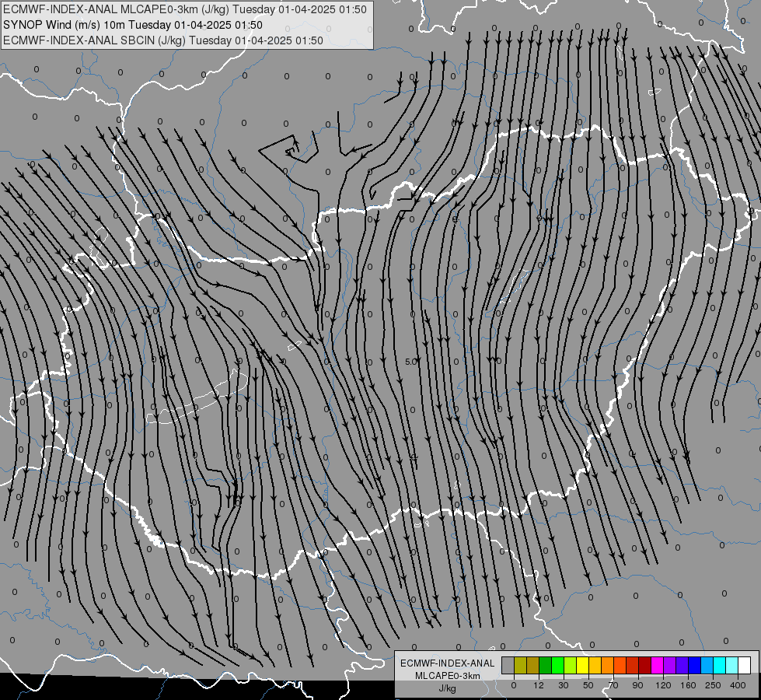
Task: Click the MLCAPE0-3km label in the legend
Action: pyautogui.click(x=448, y=676)
